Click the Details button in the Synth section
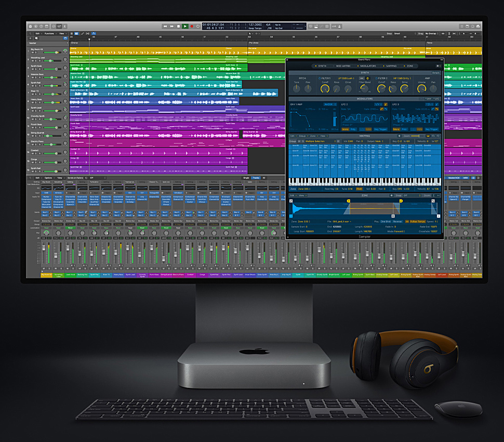This screenshot has height=442, width=504. coord(436,73)
